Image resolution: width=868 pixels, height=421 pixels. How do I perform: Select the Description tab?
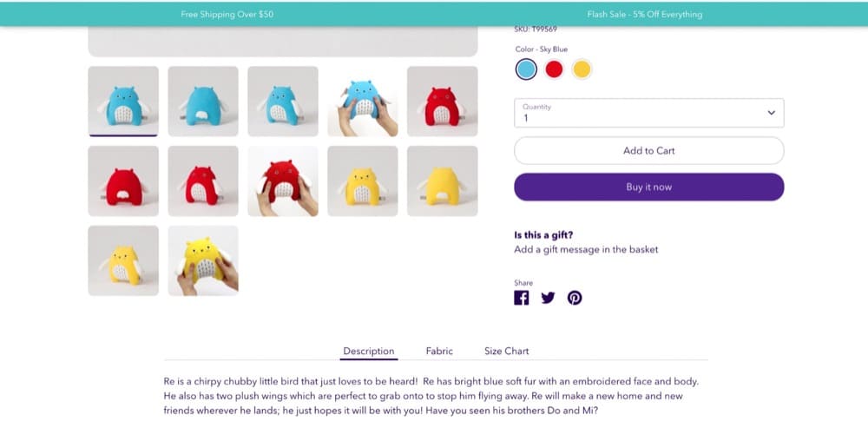tap(369, 352)
